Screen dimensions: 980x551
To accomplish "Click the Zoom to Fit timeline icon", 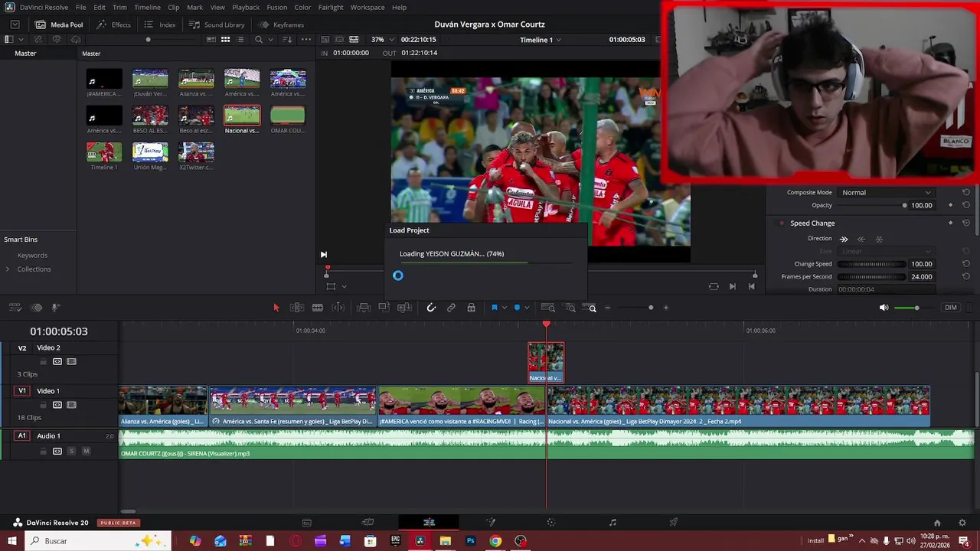I will pyautogui.click(x=548, y=308).
